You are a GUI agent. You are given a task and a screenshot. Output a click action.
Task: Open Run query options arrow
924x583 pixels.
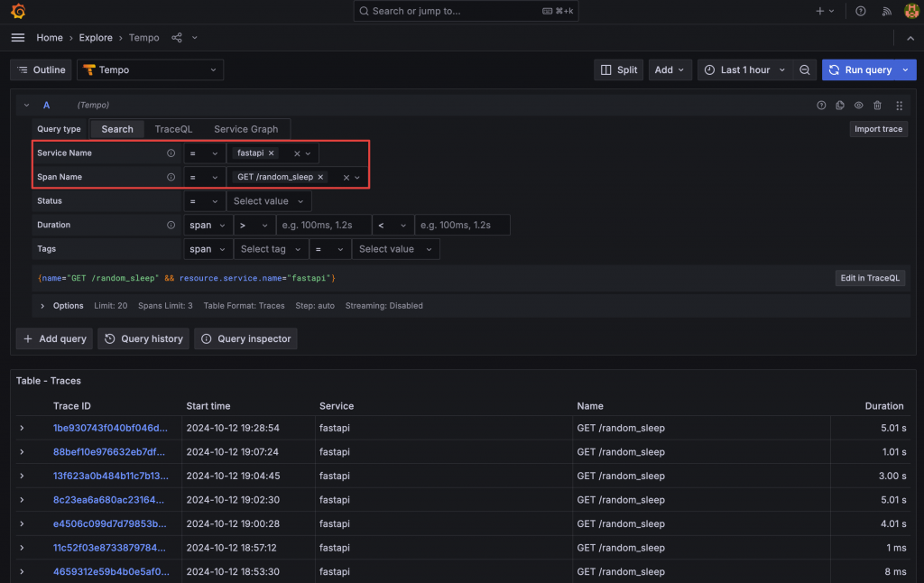[906, 69]
